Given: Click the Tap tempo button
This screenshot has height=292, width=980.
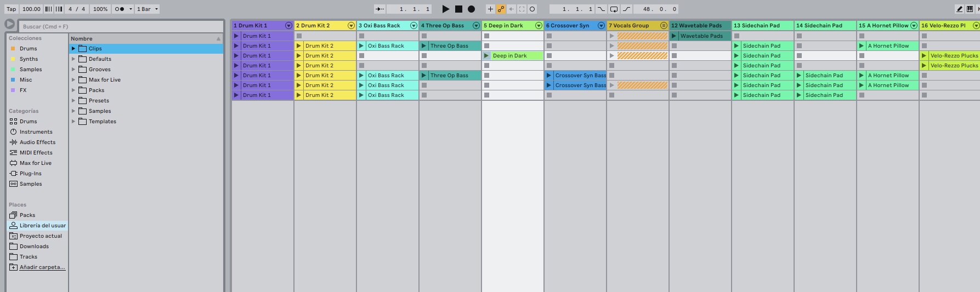Looking at the screenshot, I should coord(11,9).
